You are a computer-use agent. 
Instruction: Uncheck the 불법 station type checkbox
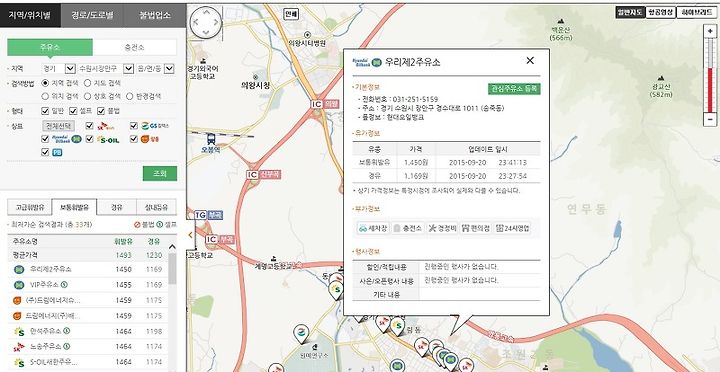coord(101,111)
